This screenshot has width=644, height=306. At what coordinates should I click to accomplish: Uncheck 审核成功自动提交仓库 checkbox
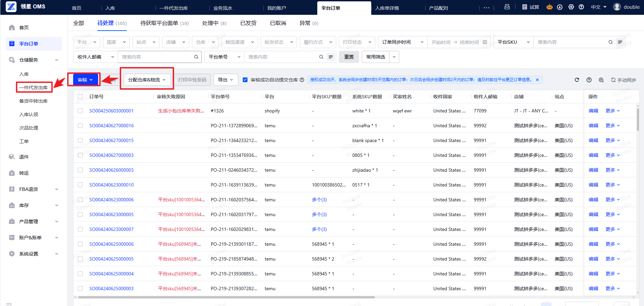[245, 80]
